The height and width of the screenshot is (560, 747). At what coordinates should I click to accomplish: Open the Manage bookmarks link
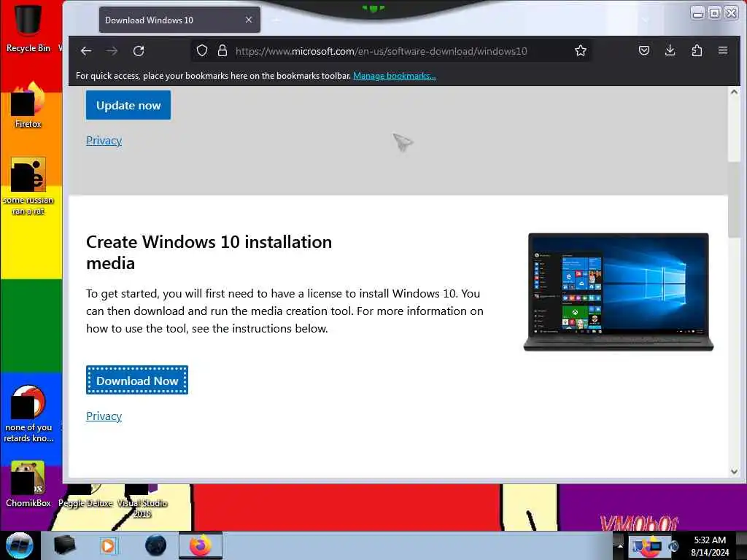pyautogui.click(x=395, y=76)
